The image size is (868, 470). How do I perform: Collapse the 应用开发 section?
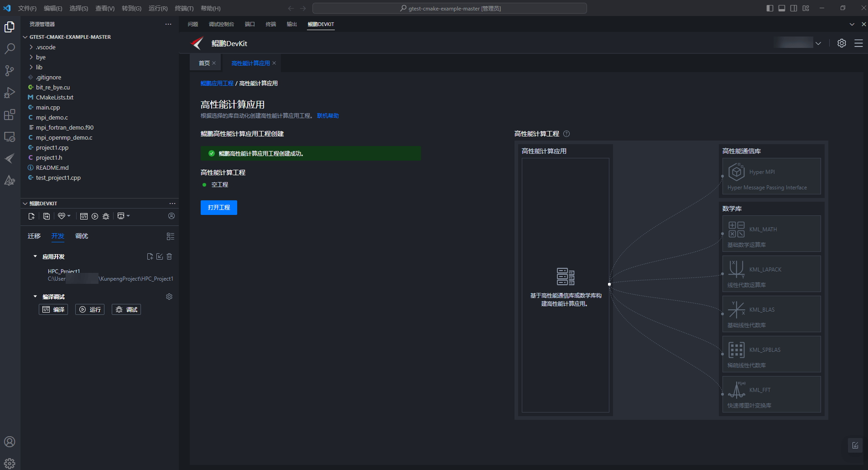click(x=35, y=256)
